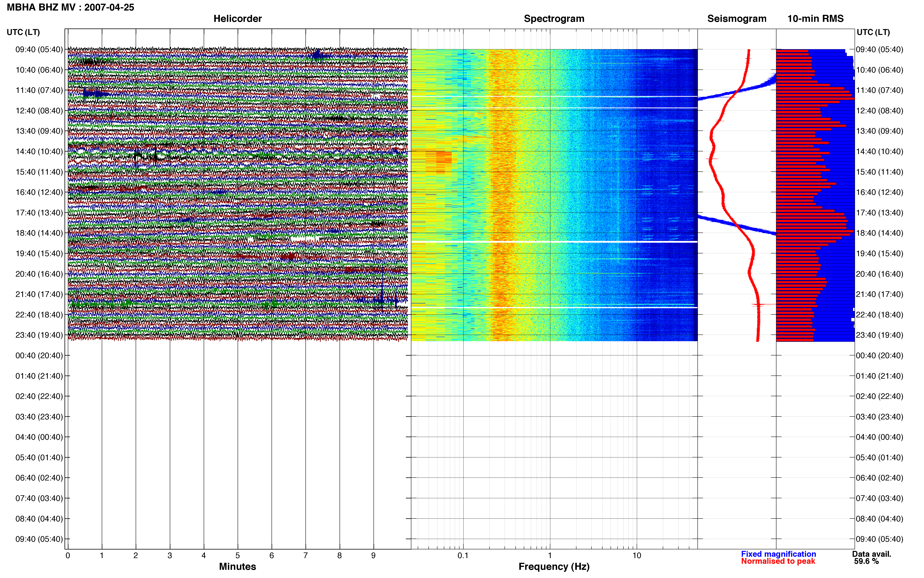
Task: Click the right '10:40 (06:40)' time label
Action: (880, 70)
